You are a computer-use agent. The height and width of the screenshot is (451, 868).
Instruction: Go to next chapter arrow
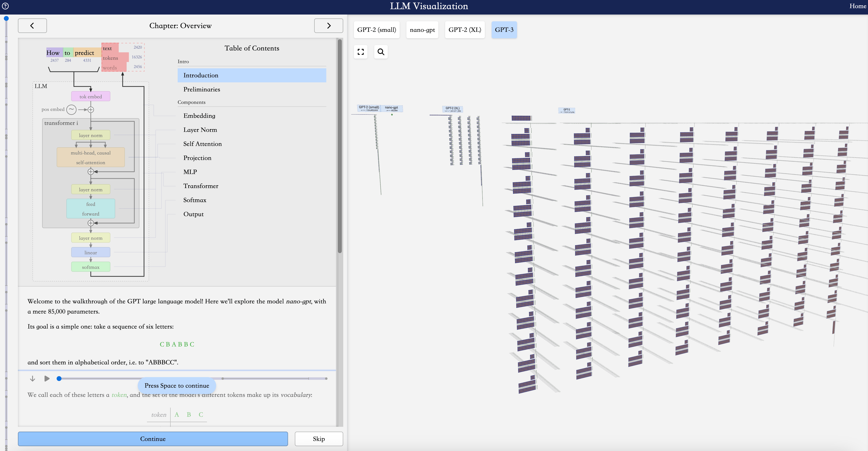[x=328, y=26]
